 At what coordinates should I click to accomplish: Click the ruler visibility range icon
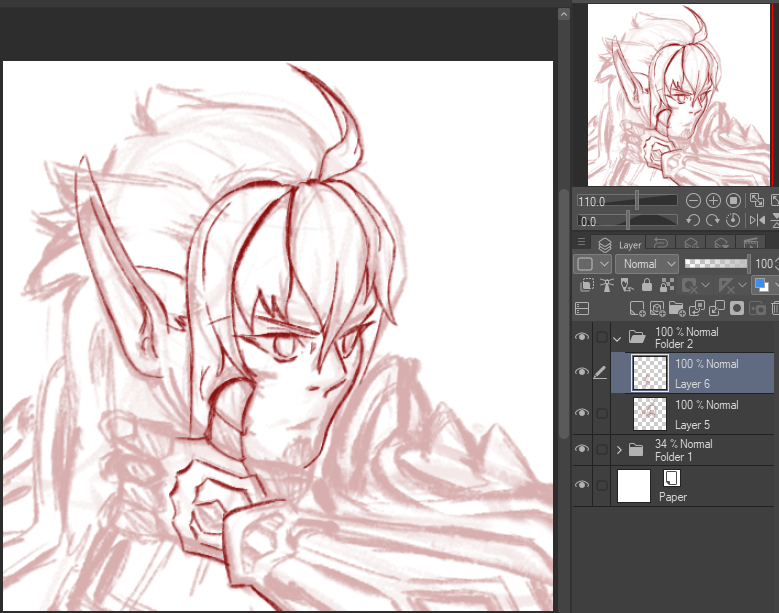pos(726,286)
